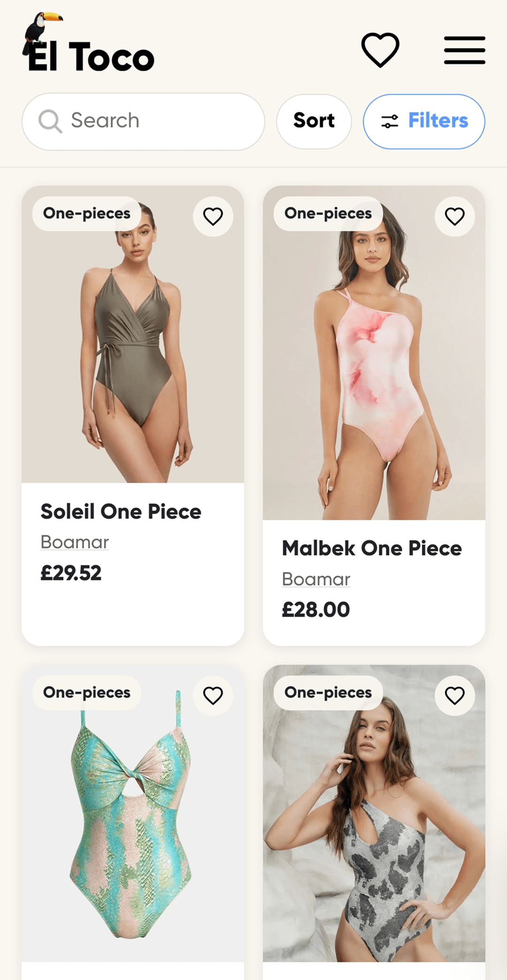507x980 pixels.
Task: Select One-pieces tag on Malbek card
Action: (x=328, y=213)
